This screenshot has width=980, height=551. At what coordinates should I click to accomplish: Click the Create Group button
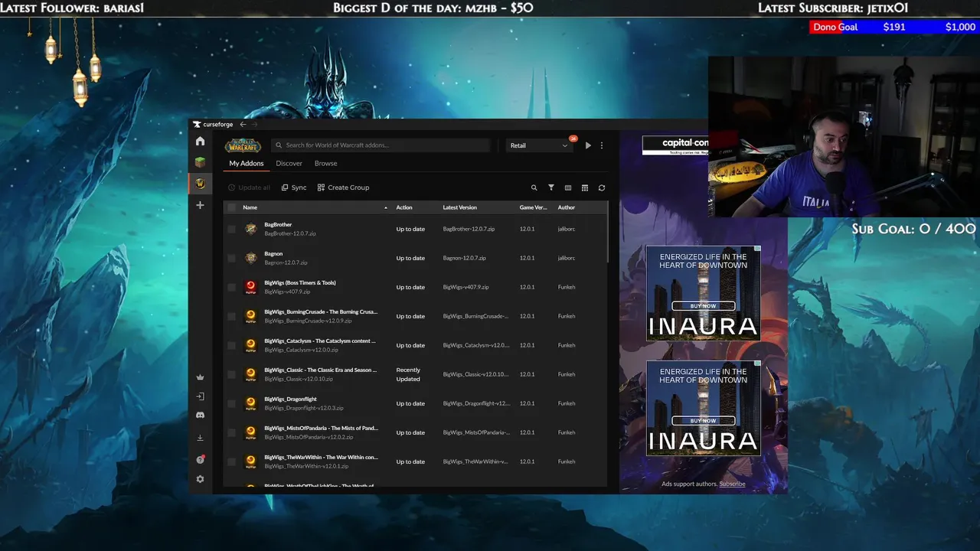[x=343, y=187]
